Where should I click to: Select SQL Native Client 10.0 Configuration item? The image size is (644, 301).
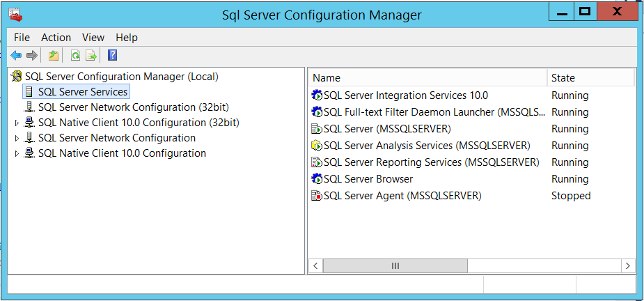pyautogui.click(x=122, y=153)
